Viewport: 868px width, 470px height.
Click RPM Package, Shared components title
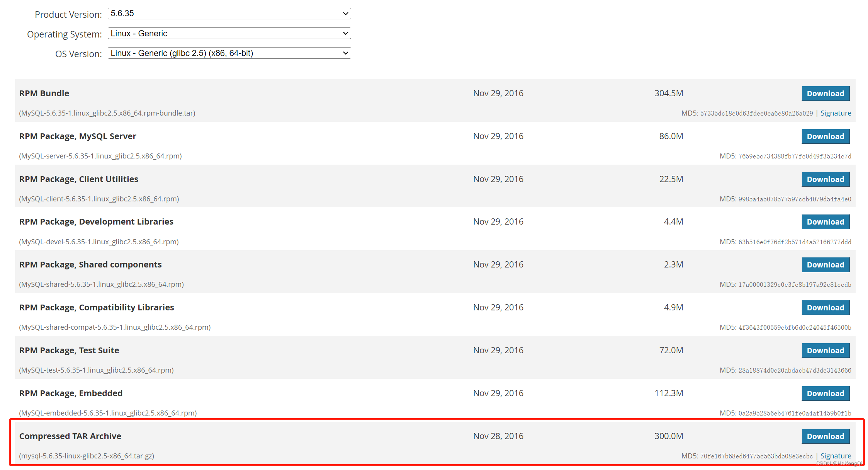pos(90,264)
